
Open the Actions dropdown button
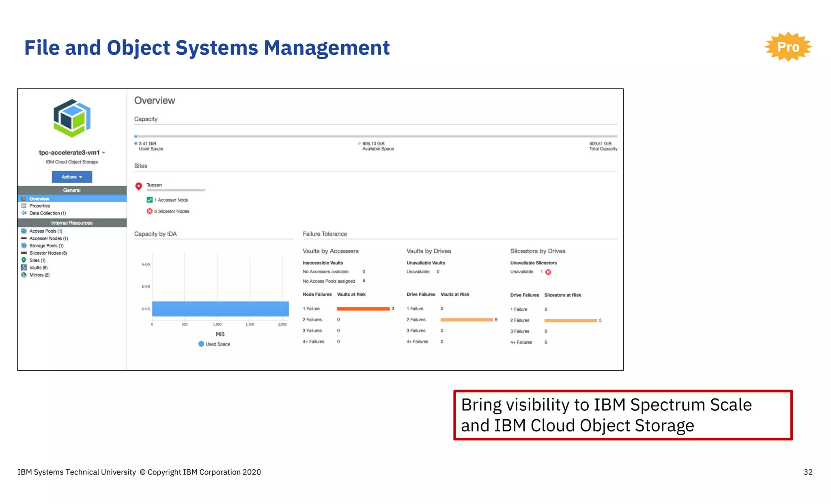point(72,177)
